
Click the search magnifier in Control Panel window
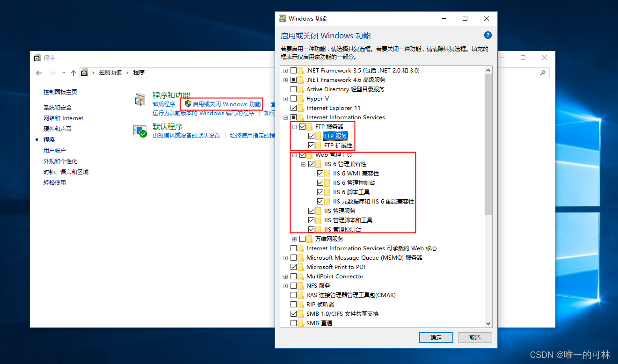coord(543,73)
